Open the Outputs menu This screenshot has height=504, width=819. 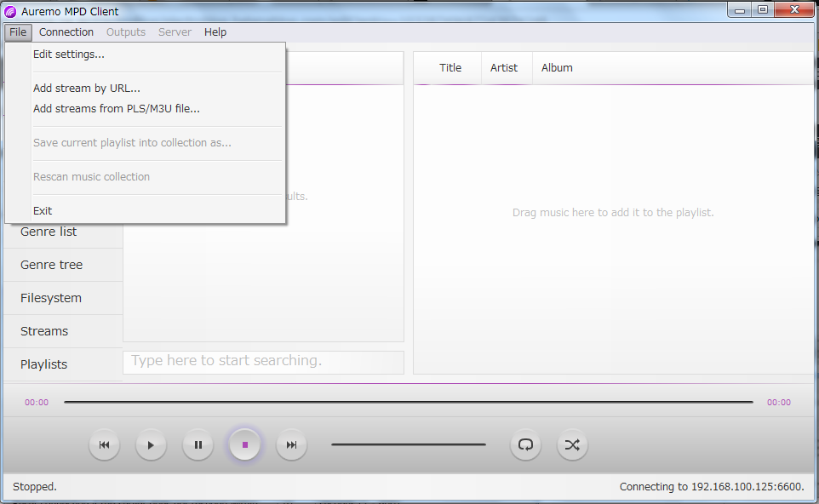pyautogui.click(x=126, y=31)
